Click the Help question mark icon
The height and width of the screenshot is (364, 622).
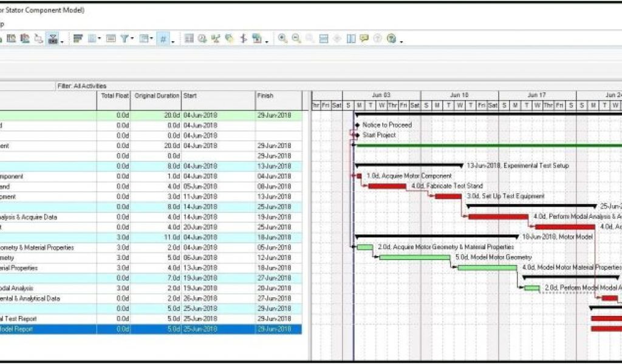391,39
